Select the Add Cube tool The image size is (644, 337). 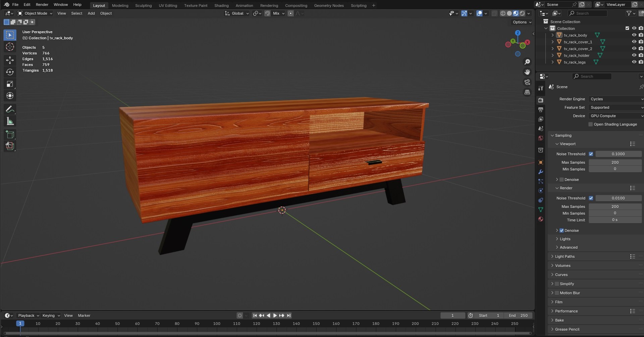(10, 135)
